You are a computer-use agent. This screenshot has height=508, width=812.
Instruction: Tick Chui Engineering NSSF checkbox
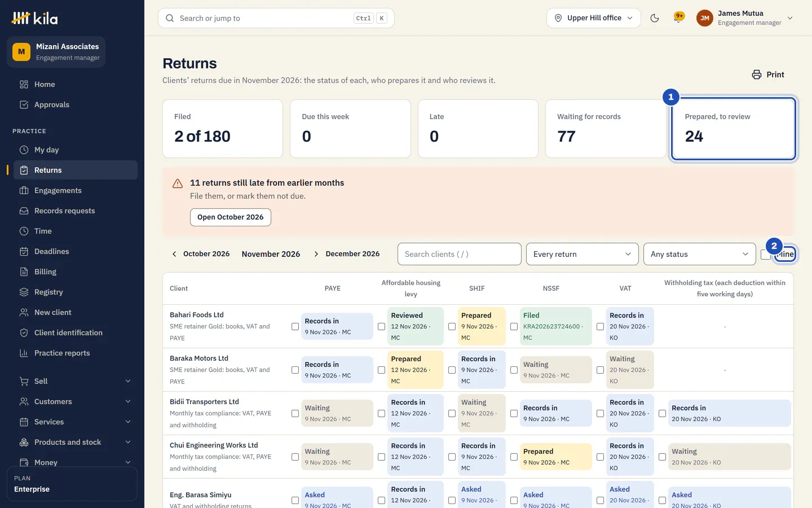514,457
